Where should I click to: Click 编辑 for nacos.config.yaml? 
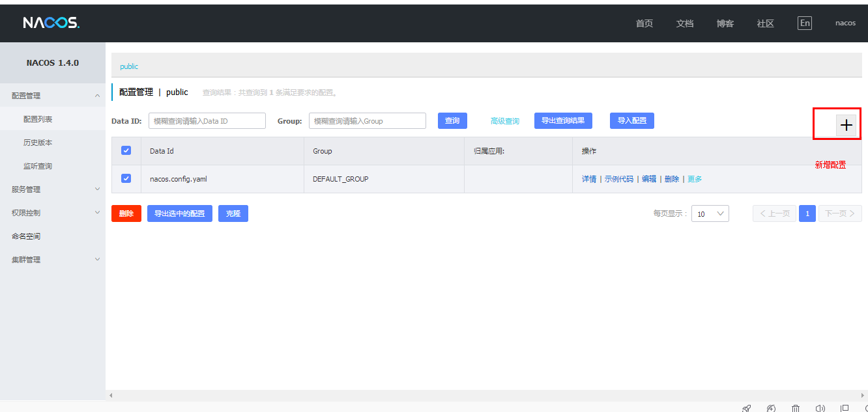pos(649,179)
